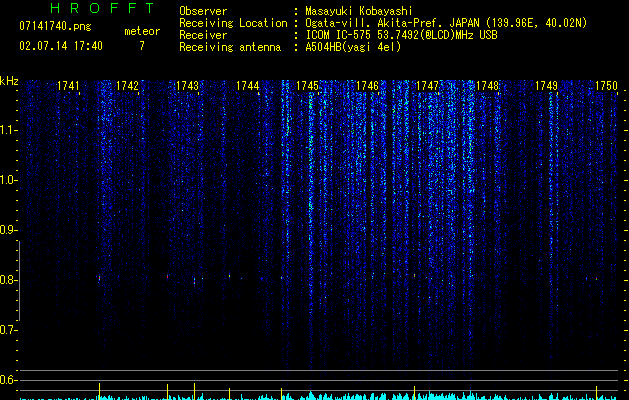The height and width of the screenshot is (400, 629).
Task: Click the 0.8 kHz axis label
Action: coord(8,280)
